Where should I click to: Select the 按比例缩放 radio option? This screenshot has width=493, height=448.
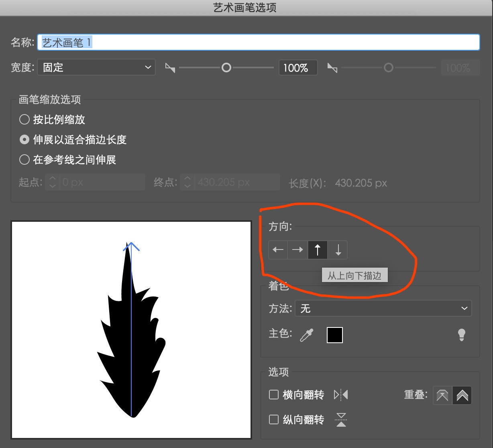(x=24, y=119)
